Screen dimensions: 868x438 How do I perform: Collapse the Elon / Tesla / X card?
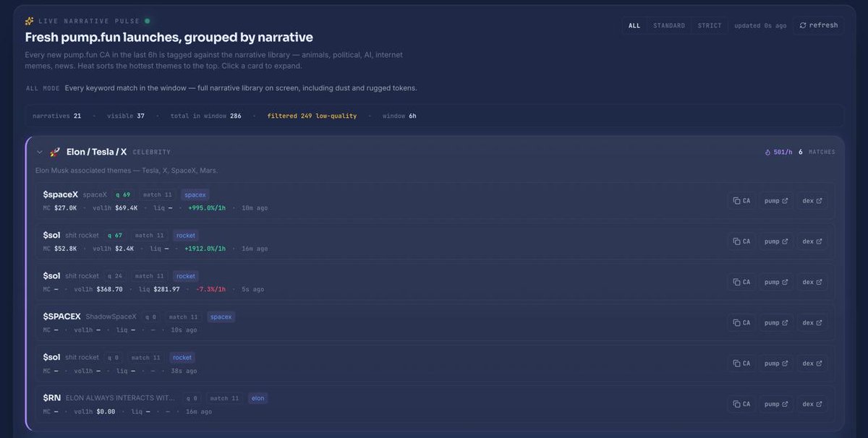pyautogui.click(x=40, y=152)
